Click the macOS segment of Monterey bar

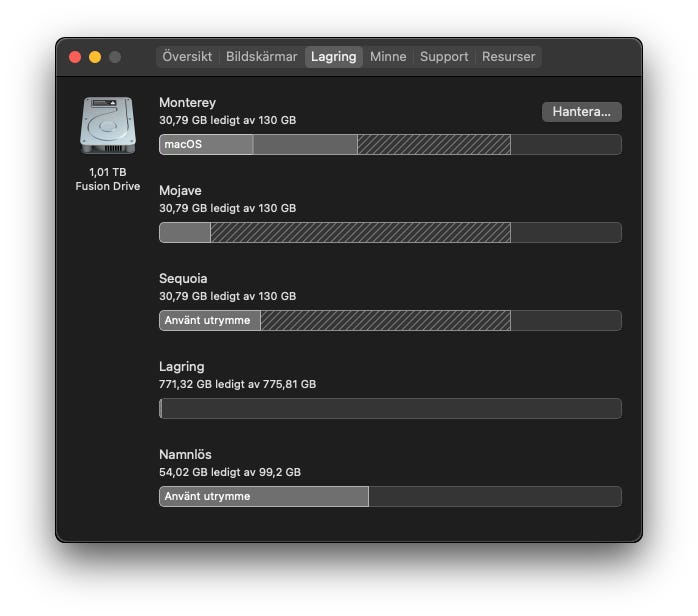coord(207,145)
